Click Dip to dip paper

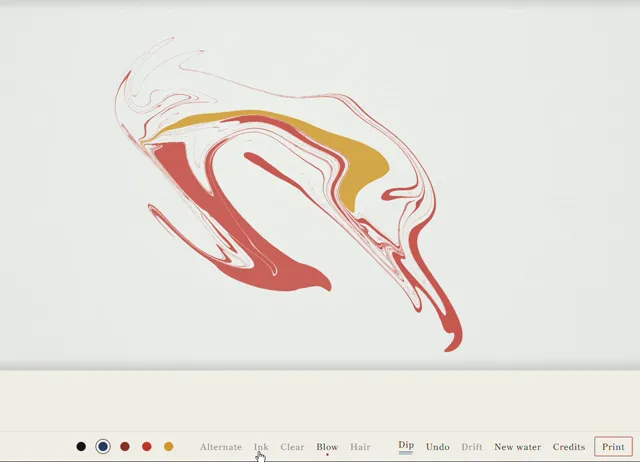pos(406,445)
